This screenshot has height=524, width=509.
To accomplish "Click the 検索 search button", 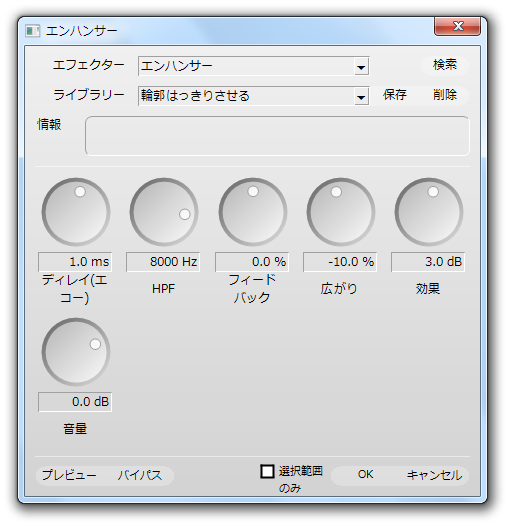I will tap(445, 65).
